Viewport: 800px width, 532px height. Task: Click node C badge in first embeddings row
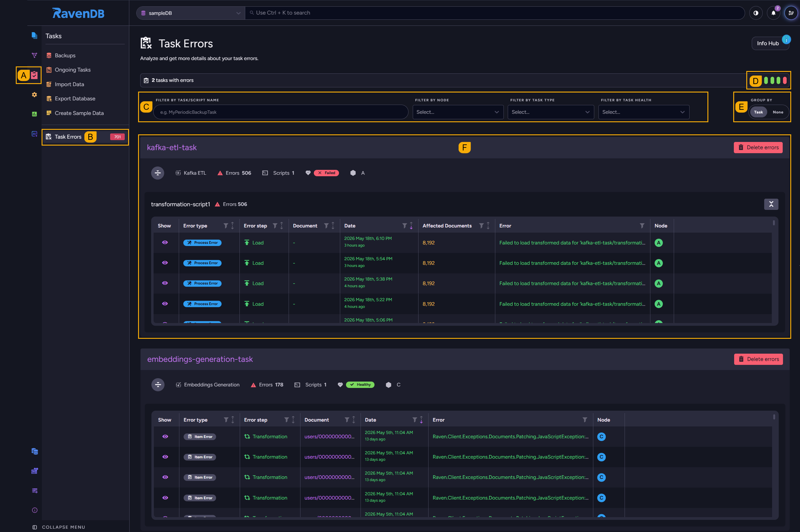602,437
